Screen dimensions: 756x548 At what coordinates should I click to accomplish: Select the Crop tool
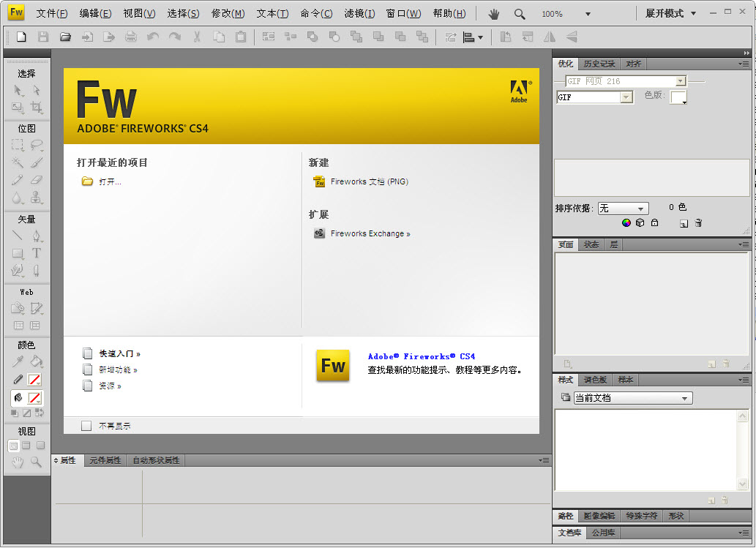click(35, 107)
